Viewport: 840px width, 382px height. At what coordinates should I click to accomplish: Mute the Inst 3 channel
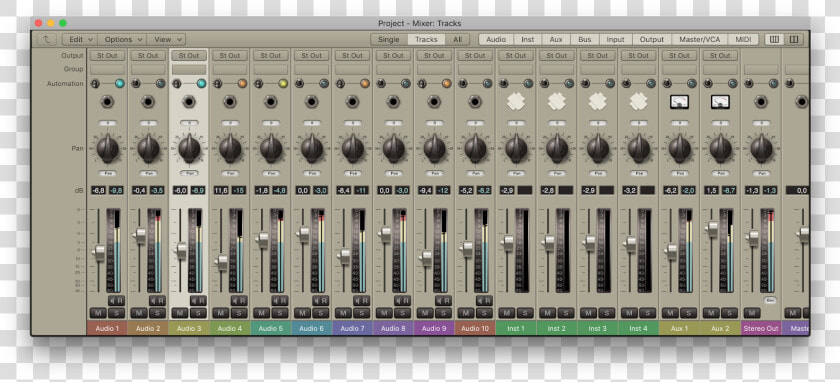[x=588, y=313]
